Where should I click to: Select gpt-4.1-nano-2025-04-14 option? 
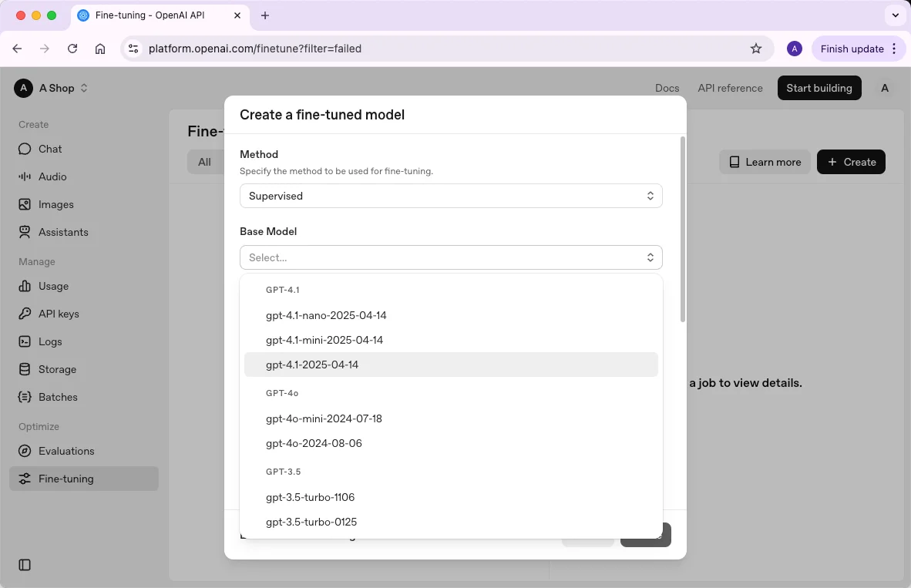(326, 315)
